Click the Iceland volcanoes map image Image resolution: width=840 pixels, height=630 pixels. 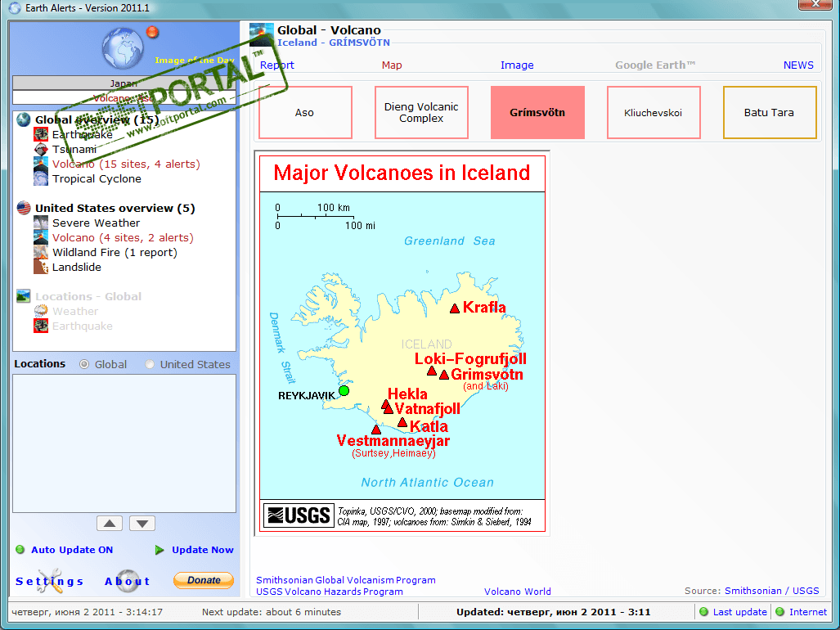click(x=402, y=344)
